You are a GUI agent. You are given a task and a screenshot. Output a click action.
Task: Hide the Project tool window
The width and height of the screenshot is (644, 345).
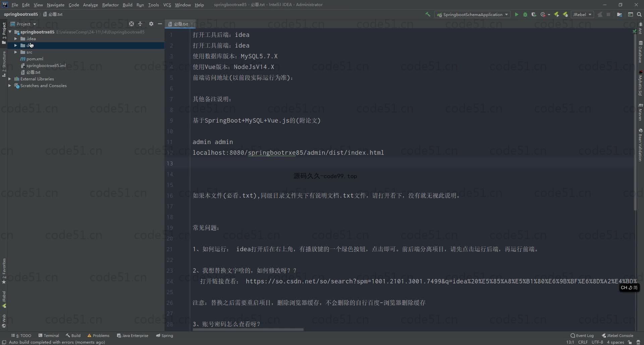(x=160, y=24)
